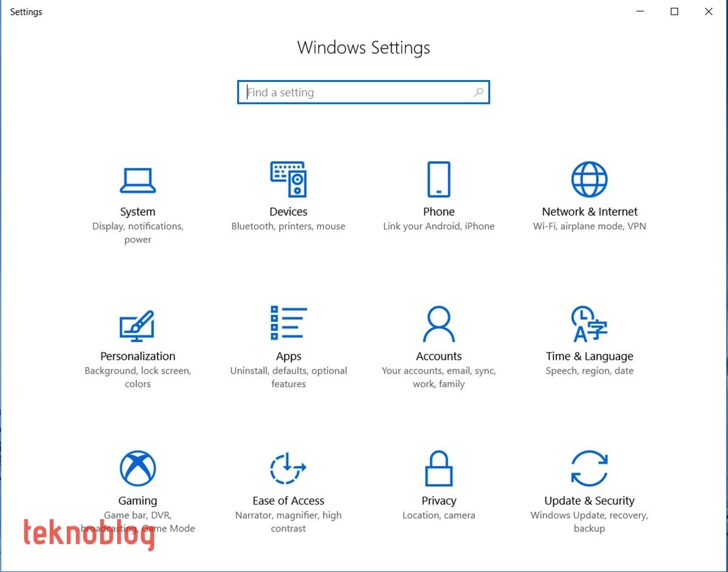The height and width of the screenshot is (572, 728).
Task: Open the System laptop icon
Action: 138,180
